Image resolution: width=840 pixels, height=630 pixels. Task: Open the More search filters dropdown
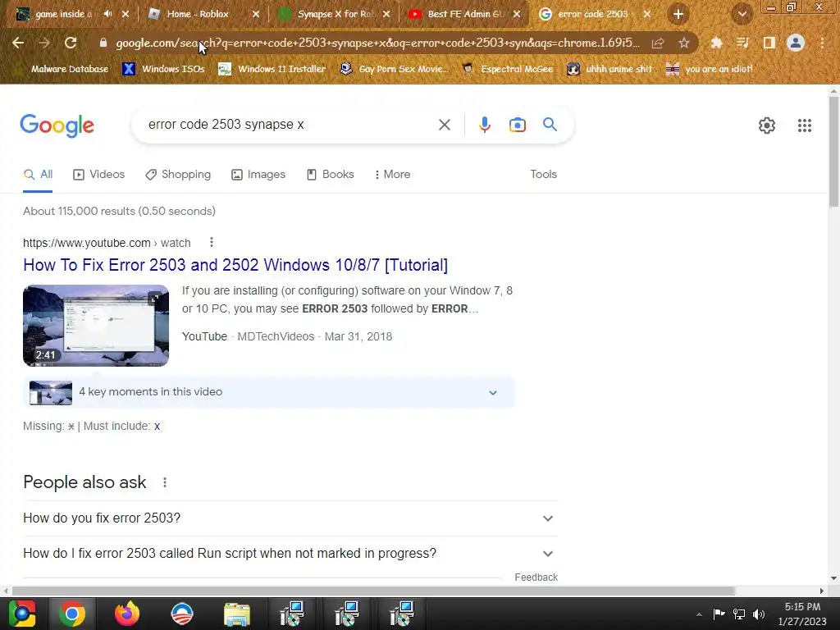pos(393,175)
